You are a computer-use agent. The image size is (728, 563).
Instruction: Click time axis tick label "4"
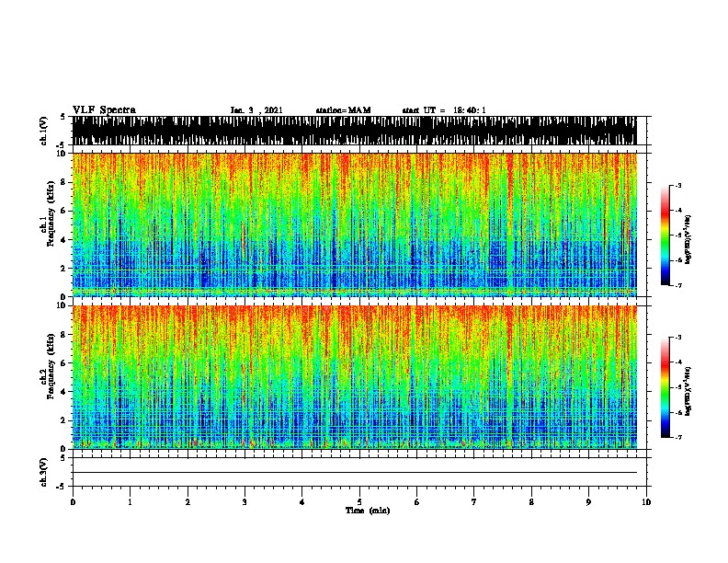tap(302, 502)
